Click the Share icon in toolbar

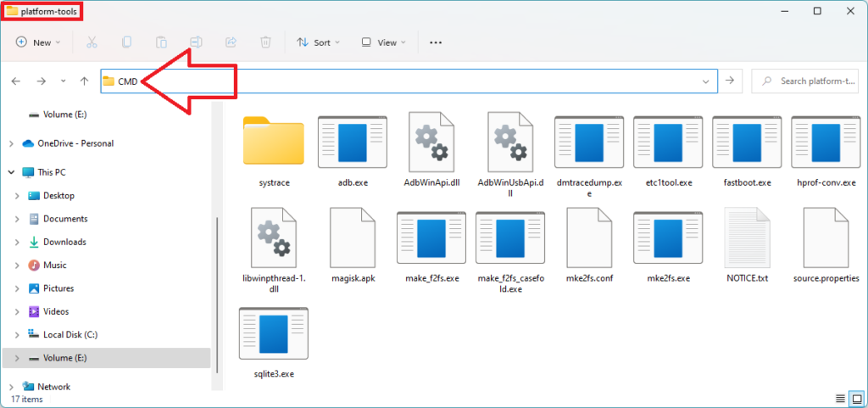231,42
